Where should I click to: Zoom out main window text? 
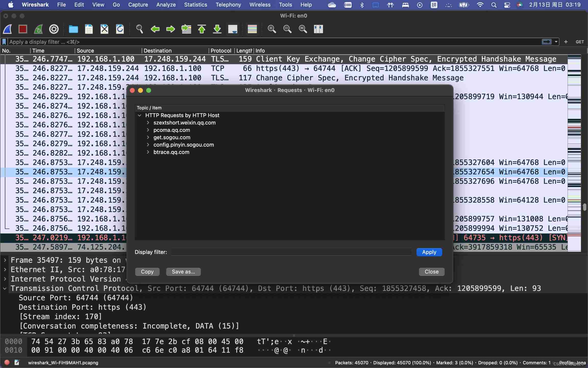tap(287, 29)
